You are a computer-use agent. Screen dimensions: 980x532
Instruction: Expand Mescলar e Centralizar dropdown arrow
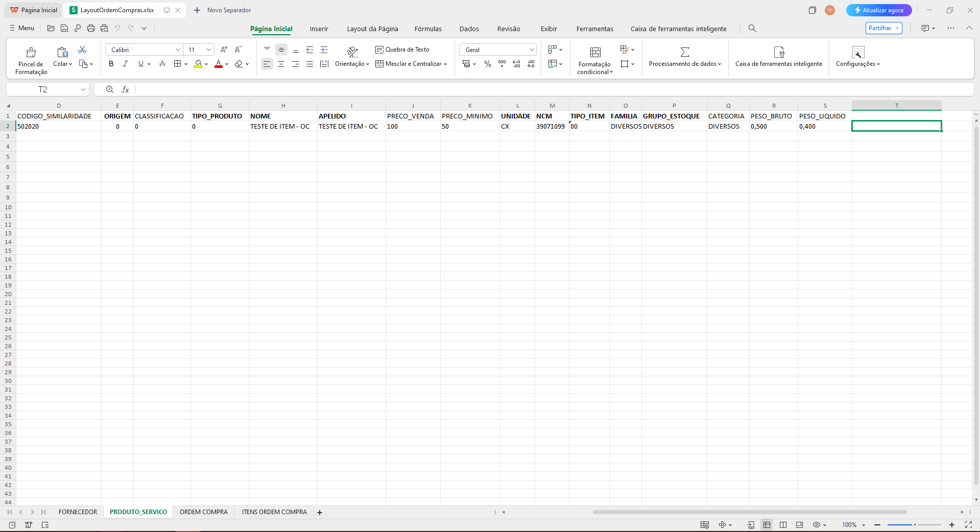(x=445, y=64)
